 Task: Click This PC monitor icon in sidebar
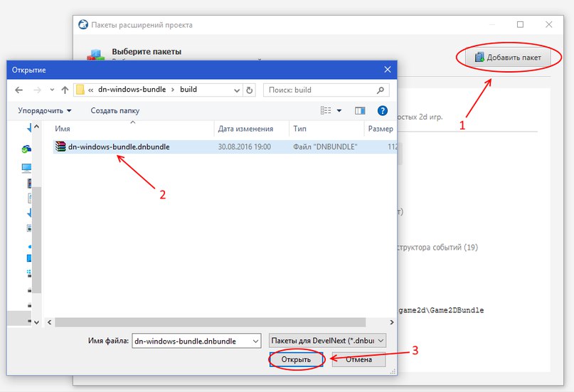[26, 168]
